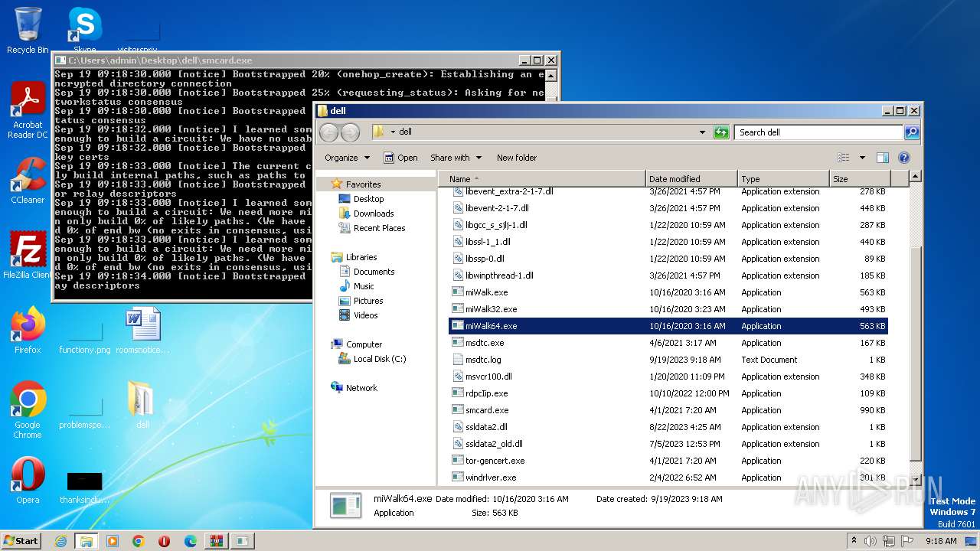Screen dimensions: 980x551
Task: Select the msdtc.log text document
Action: point(483,360)
